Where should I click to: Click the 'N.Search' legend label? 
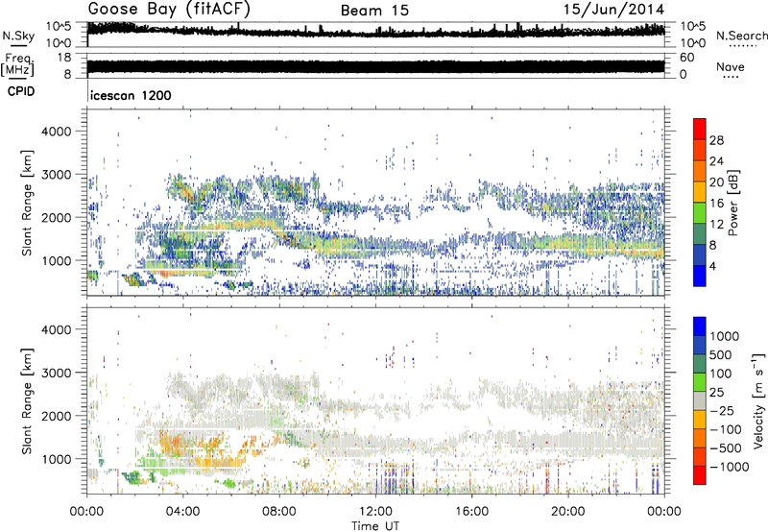click(741, 36)
